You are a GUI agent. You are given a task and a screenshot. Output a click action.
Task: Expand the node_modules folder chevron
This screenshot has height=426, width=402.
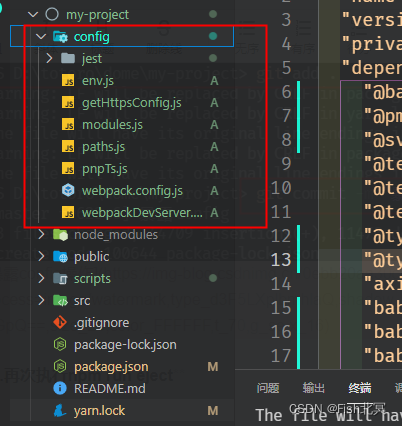point(41,234)
